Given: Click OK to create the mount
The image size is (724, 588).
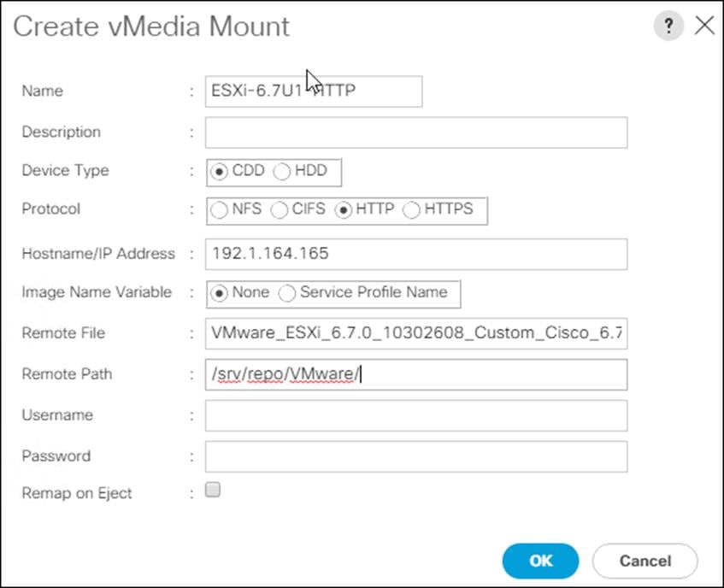Looking at the screenshot, I should pyautogui.click(x=540, y=561).
